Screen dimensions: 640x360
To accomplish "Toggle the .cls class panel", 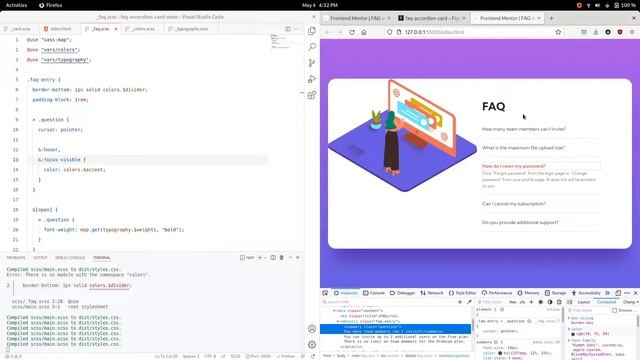I will [522, 302].
